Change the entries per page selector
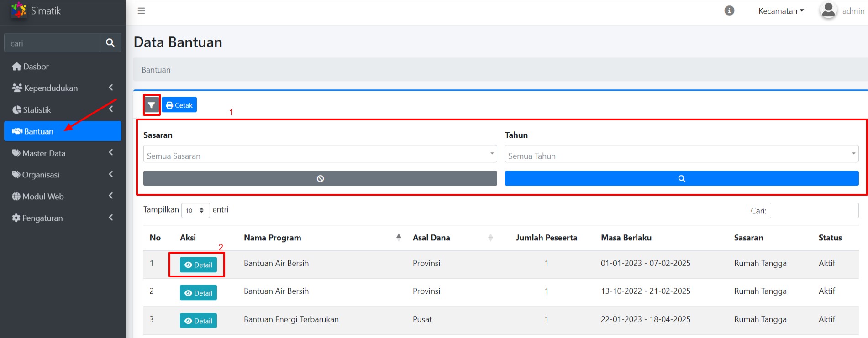 coord(195,210)
